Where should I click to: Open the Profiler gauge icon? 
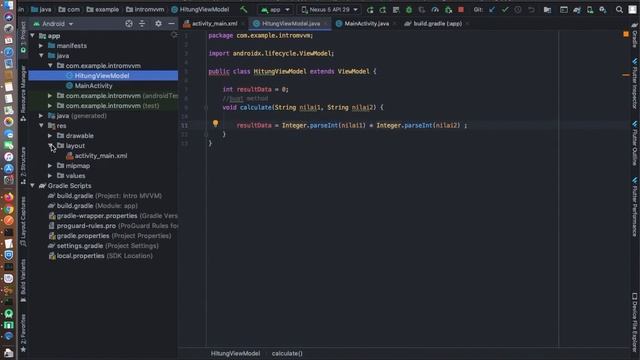(435, 9)
